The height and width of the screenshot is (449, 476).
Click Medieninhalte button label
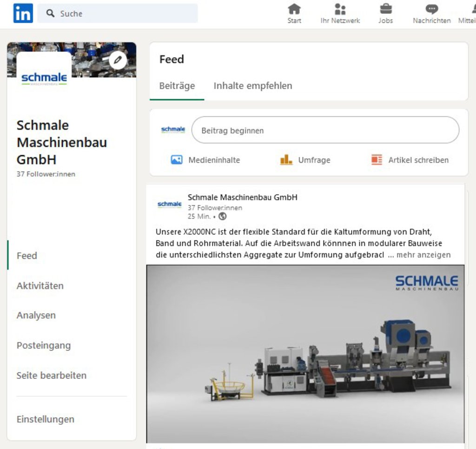click(x=214, y=160)
